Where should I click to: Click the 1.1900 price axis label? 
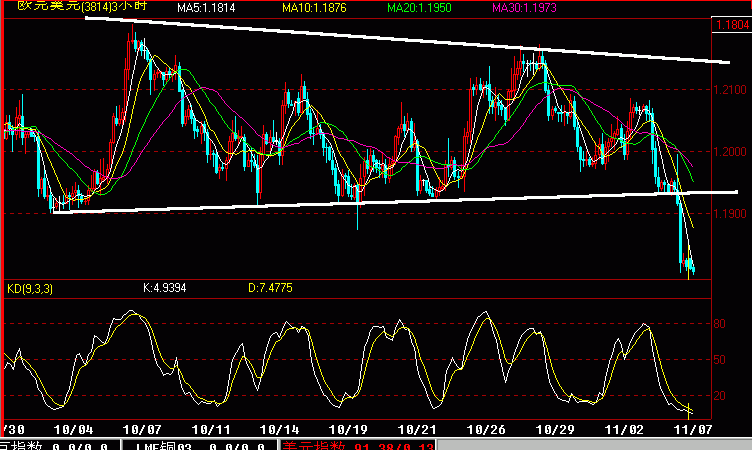tap(730, 213)
